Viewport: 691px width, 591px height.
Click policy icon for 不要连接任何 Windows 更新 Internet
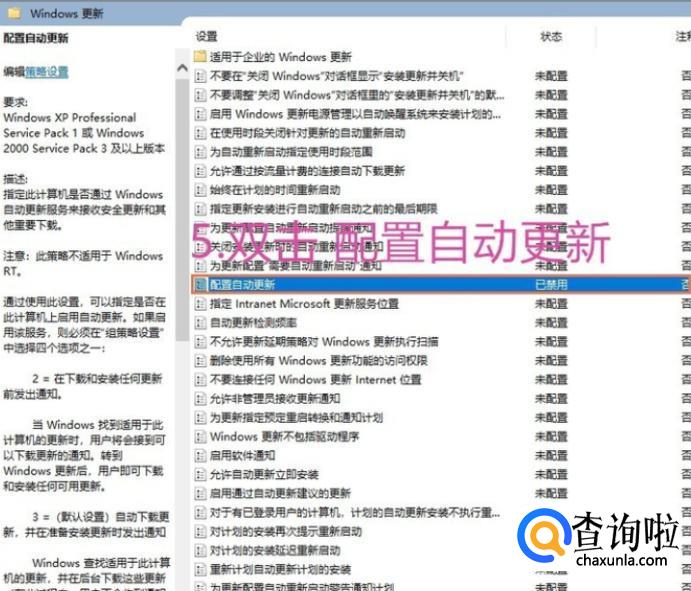(201, 379)
